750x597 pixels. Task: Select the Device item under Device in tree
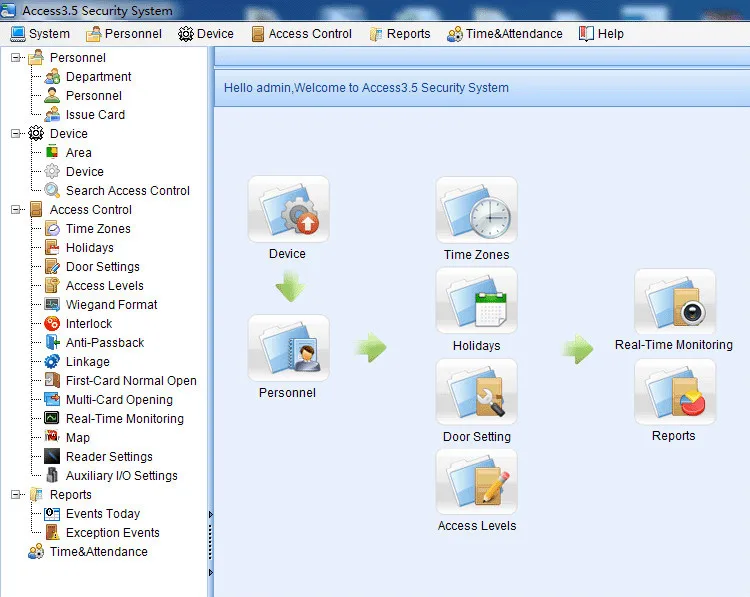click(x=85, y=171)
